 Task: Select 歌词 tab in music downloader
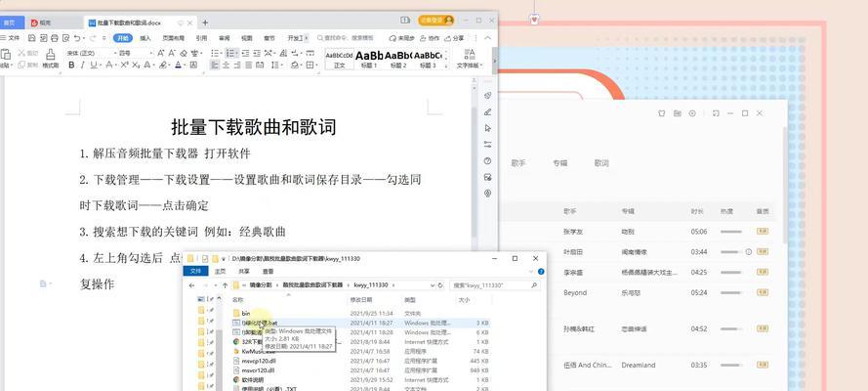(601, 163)
